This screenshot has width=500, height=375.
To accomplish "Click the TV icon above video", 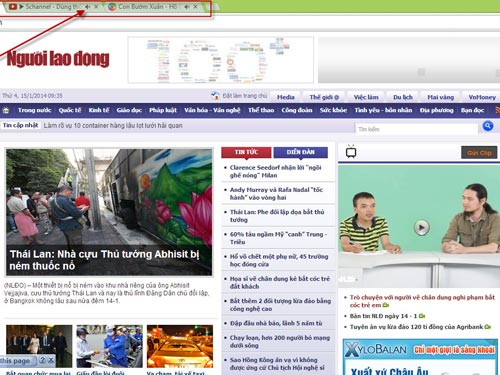I will pyautogui.click(x=351, y=152).
